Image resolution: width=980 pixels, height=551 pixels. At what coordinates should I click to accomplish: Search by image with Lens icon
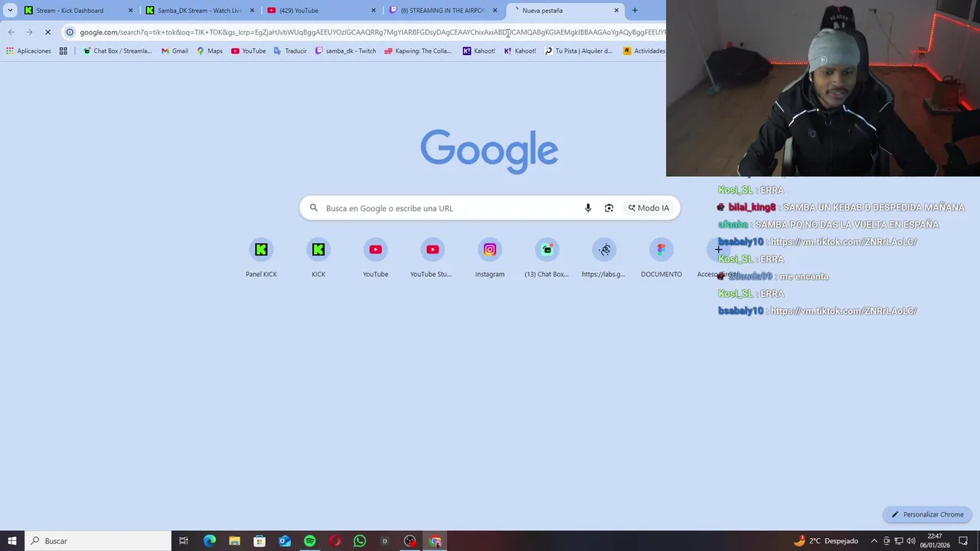click(609, 208)
